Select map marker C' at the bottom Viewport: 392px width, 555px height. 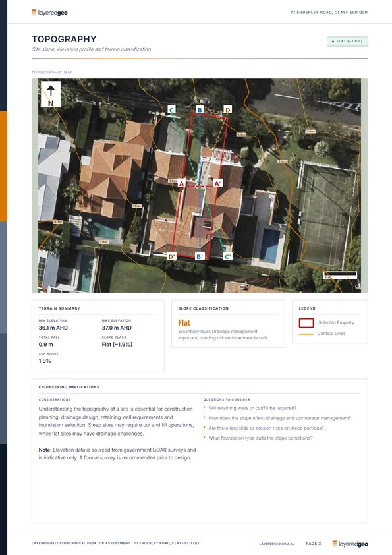click(x=227, y=256)
